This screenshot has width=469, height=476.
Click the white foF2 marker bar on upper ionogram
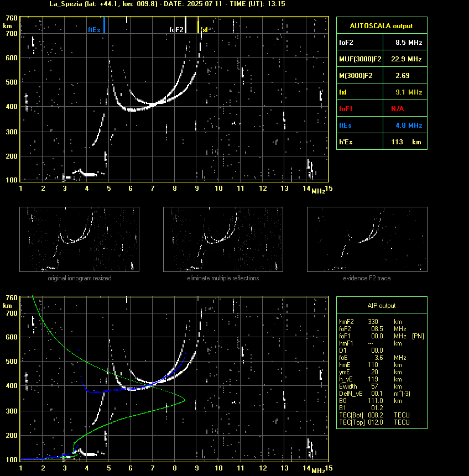(x=186, y=25)
